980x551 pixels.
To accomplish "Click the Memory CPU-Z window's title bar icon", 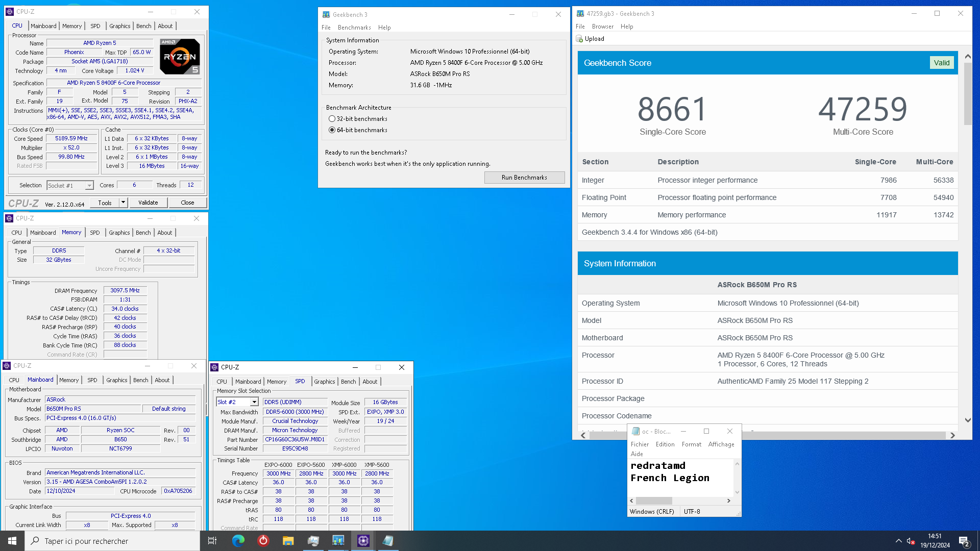I will tap(9, 218).
